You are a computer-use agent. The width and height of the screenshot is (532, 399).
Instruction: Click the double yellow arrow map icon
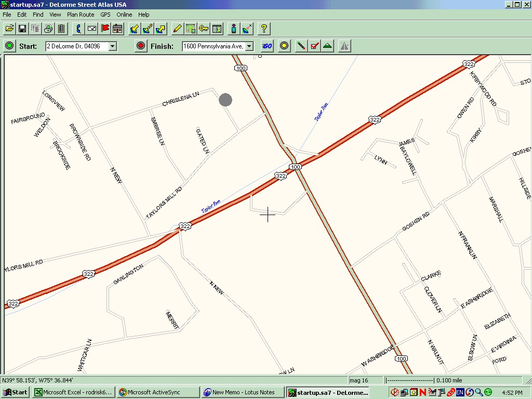[148, 29]
